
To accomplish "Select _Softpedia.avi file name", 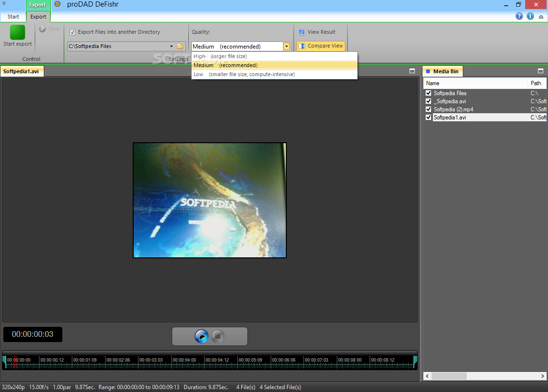I will (450, 101).
